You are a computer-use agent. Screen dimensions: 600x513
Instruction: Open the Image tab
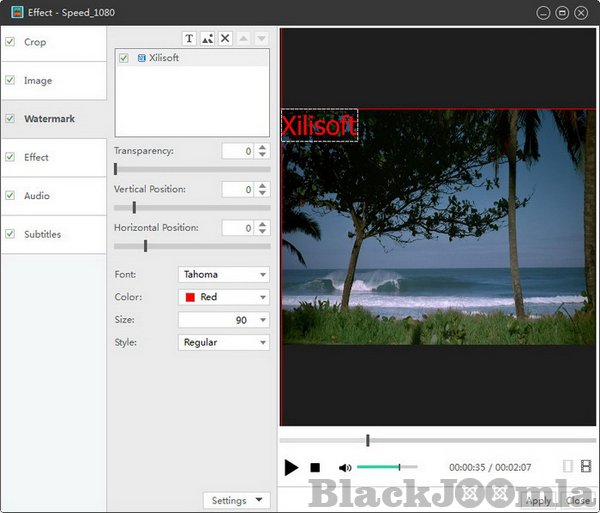38,81
